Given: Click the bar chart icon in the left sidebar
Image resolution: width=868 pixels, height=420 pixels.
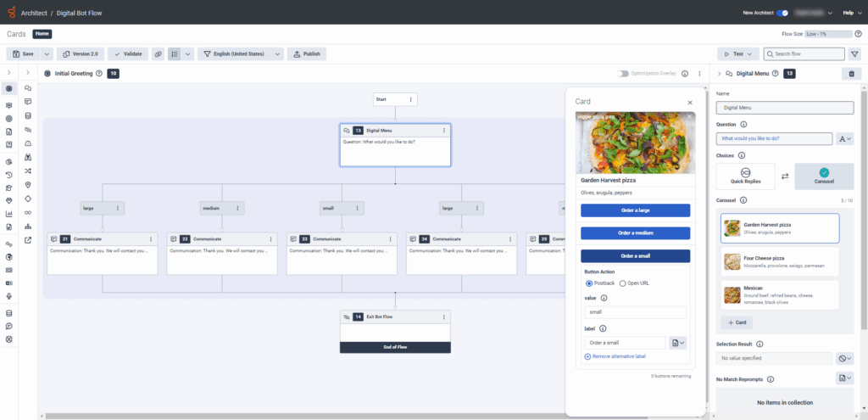Looking at the screenshot, I should click(x=8, y=214).
